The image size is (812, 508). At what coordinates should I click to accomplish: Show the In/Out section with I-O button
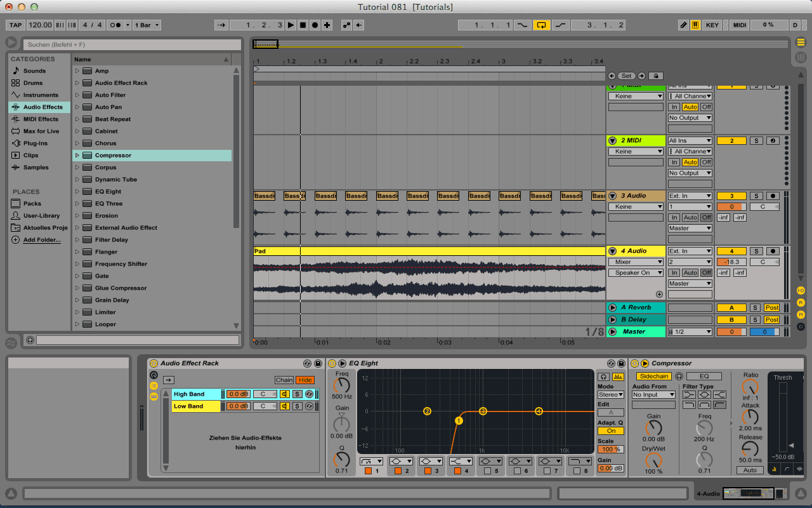801,290
